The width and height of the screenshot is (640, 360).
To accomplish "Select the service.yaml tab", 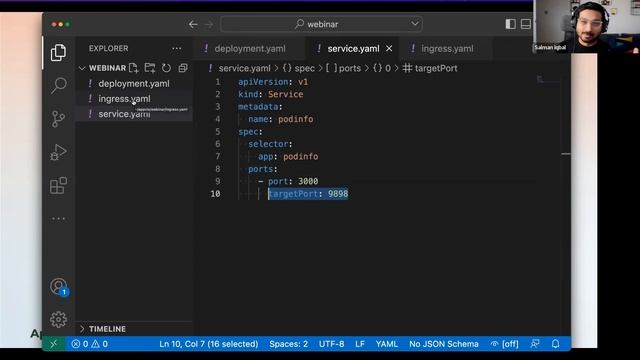I will tap(353, 49).
